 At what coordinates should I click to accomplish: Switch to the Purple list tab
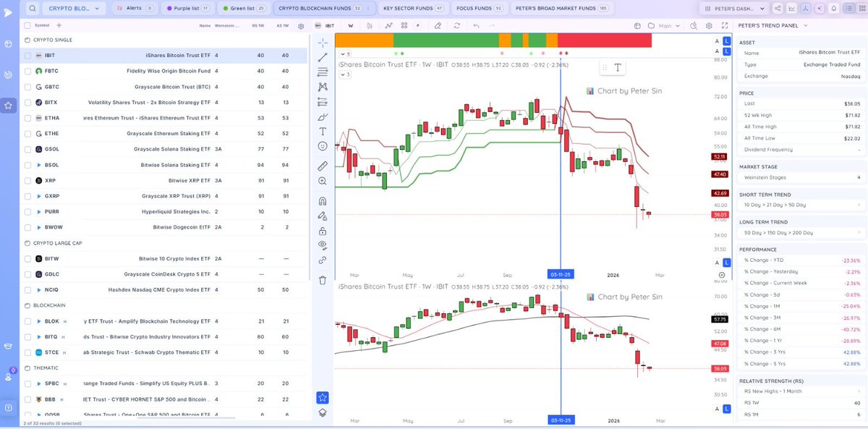pos(187,8)
